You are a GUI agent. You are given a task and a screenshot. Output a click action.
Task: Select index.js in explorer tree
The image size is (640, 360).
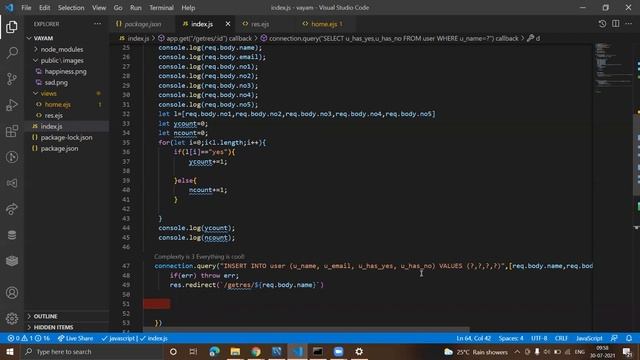tap(51, 127)
